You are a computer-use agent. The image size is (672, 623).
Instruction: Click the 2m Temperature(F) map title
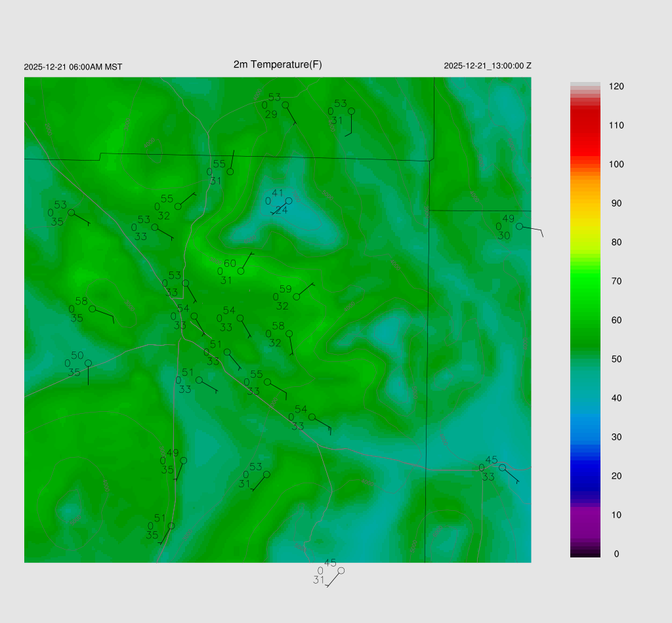pos(278,64)
